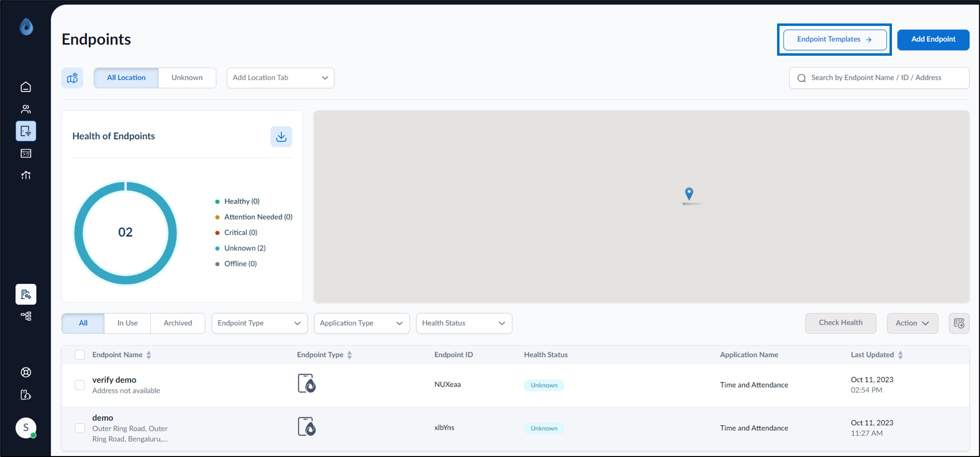Open the analytics sidebar icon
Viewport: 980px width, 457px height.
pos(26,175)
